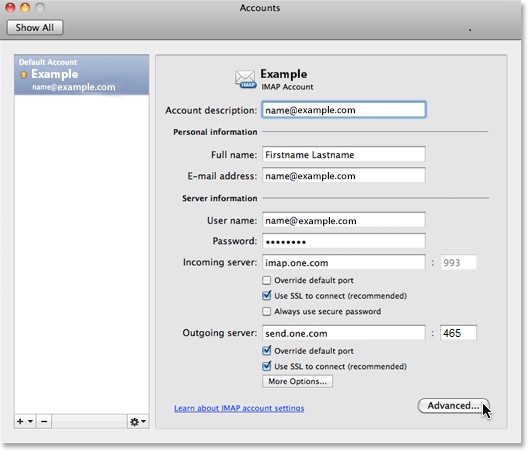The height and width of the screenshot is (451, 528).
Task: Expand the arrow next to plus button
Action: 30,421
